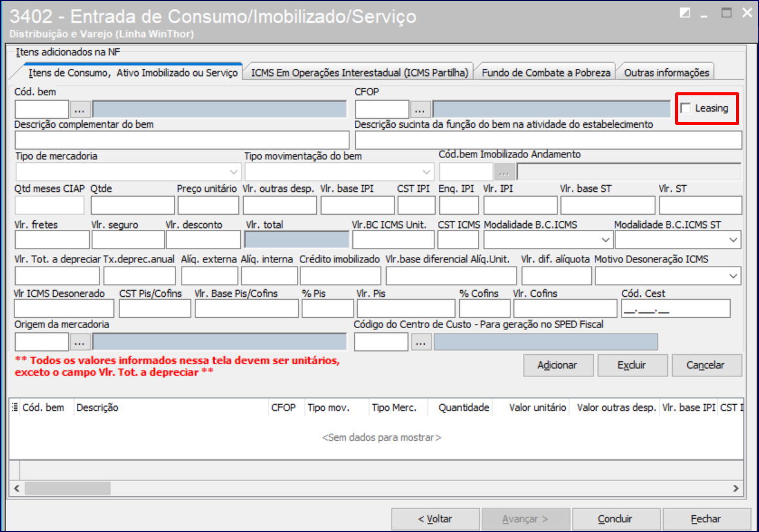Click the Tipo mov. column header

pyautogui.click(x=337, y=408)
